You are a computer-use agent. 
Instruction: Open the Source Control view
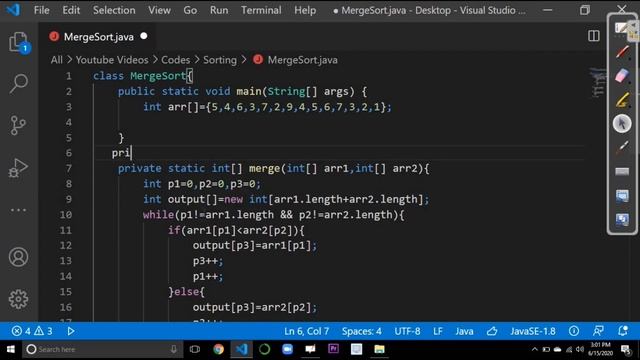(18, 125)
